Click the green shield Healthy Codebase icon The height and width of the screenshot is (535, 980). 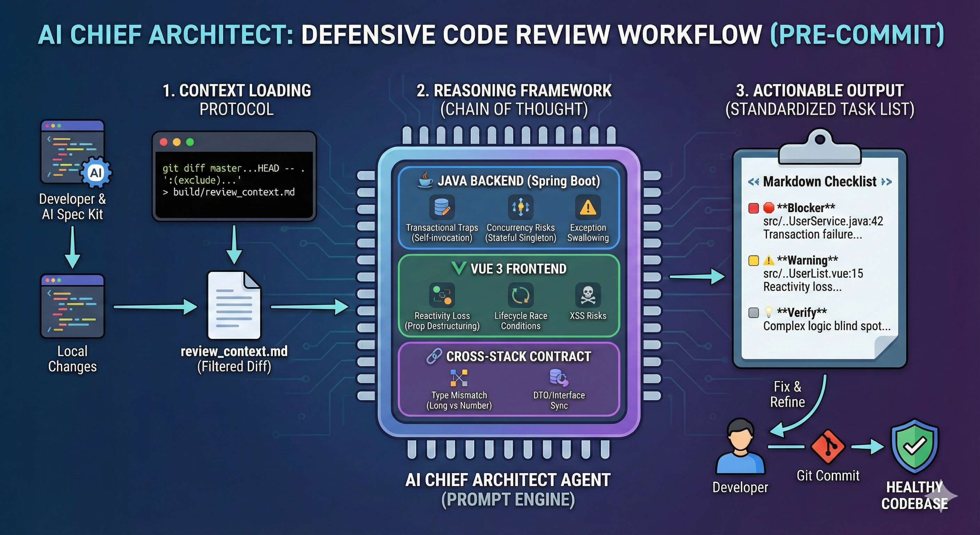[915, 445]
